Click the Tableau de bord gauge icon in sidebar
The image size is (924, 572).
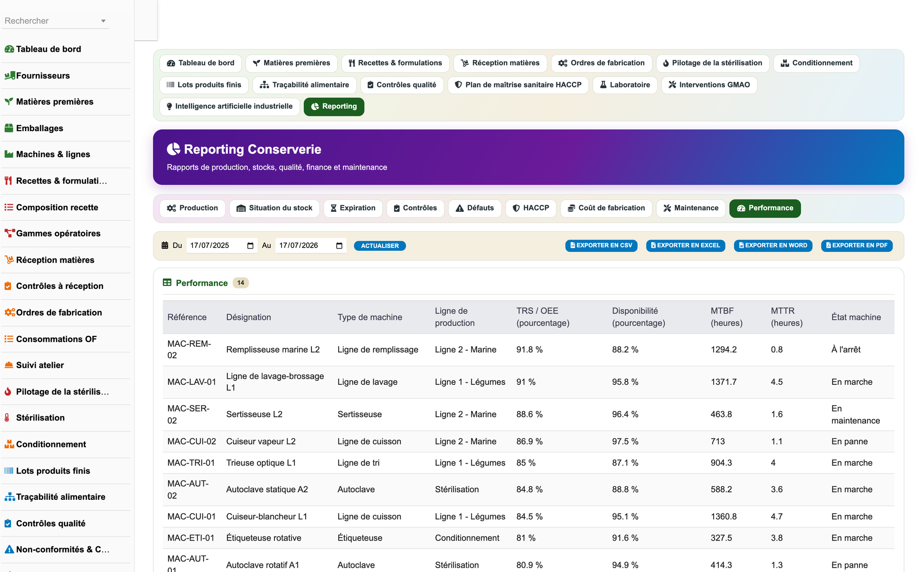click(x=9, y=49)
